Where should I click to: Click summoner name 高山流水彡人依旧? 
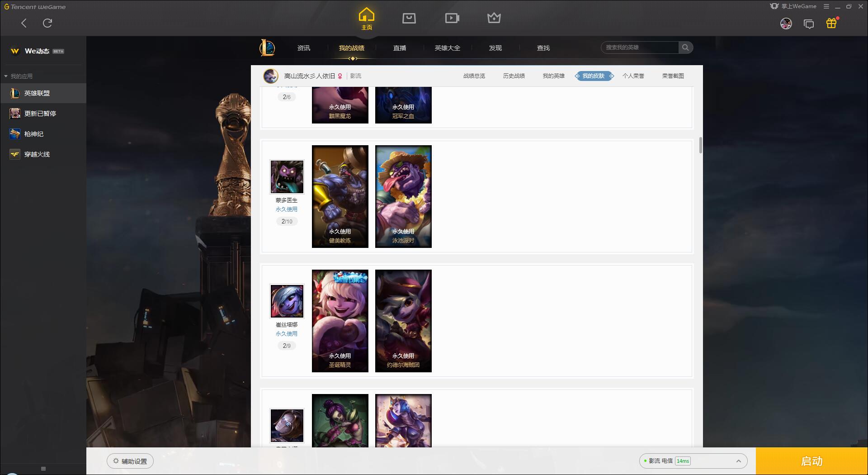[310, 76]
